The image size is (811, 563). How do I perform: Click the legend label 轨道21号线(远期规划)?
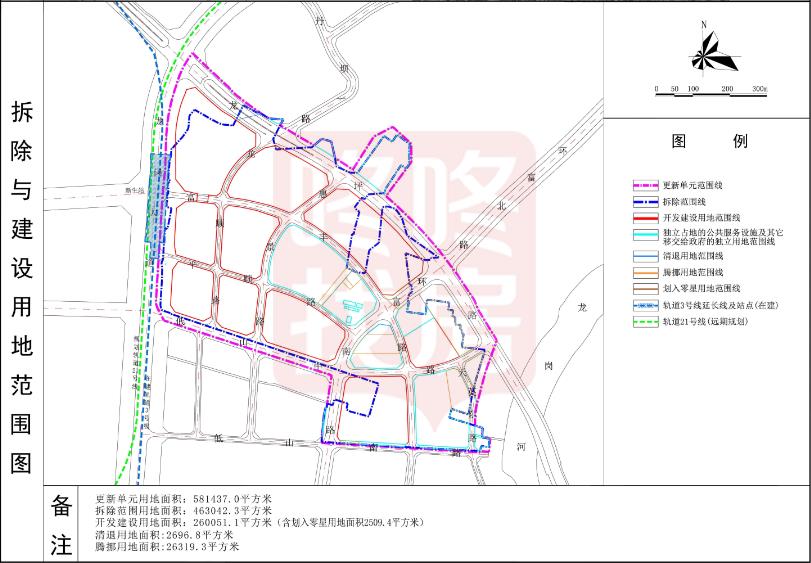point(705,322)
